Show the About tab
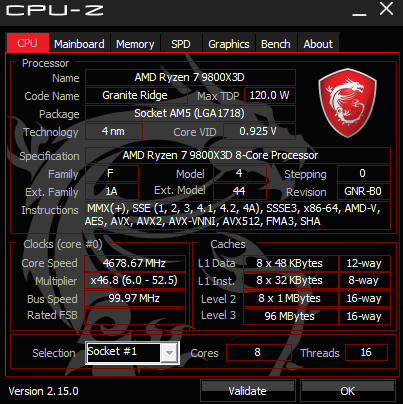 318,44
